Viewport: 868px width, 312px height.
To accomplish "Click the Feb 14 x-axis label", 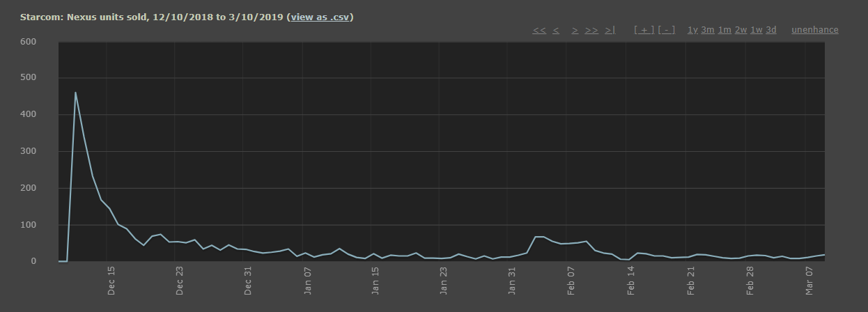I will [x=631, y=279].
